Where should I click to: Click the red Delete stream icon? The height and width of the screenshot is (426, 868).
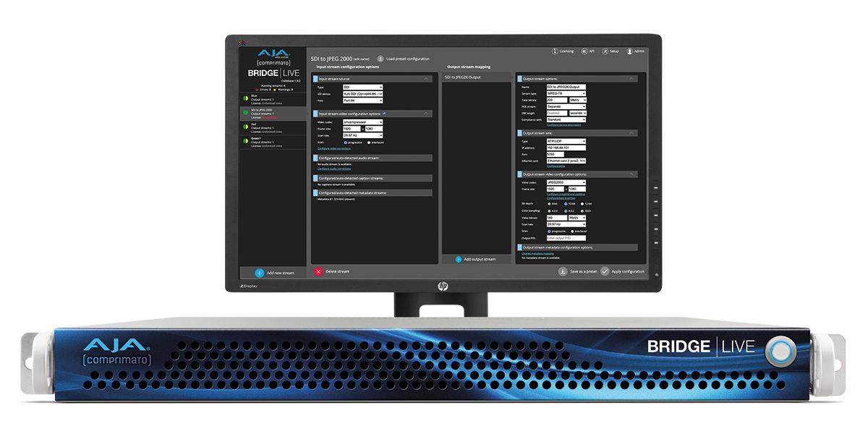coord(318,271)
